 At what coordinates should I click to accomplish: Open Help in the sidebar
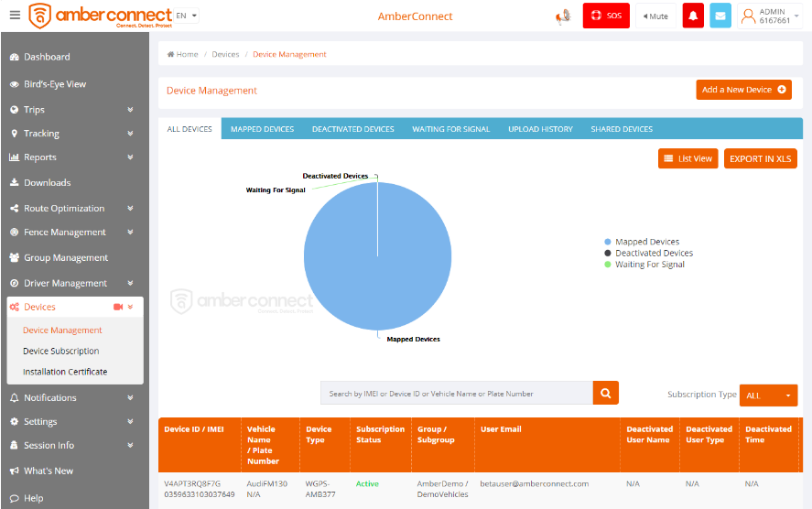(x=33, y=498)
